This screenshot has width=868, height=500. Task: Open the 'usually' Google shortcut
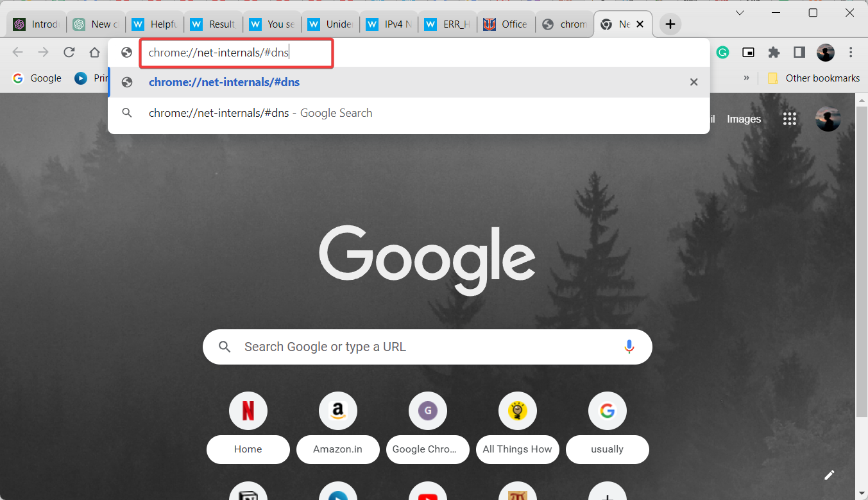[607, 427]
